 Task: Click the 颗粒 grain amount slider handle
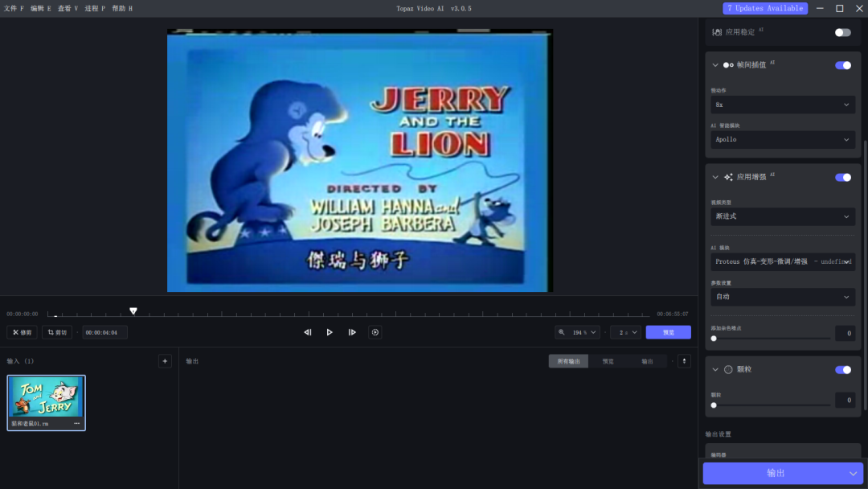coord(714,405)
